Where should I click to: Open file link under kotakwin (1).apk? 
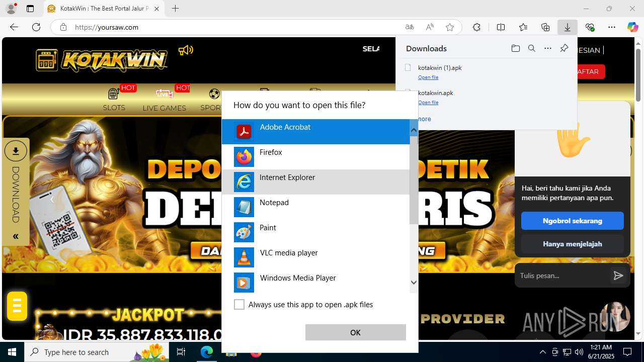tap(428, 77)
